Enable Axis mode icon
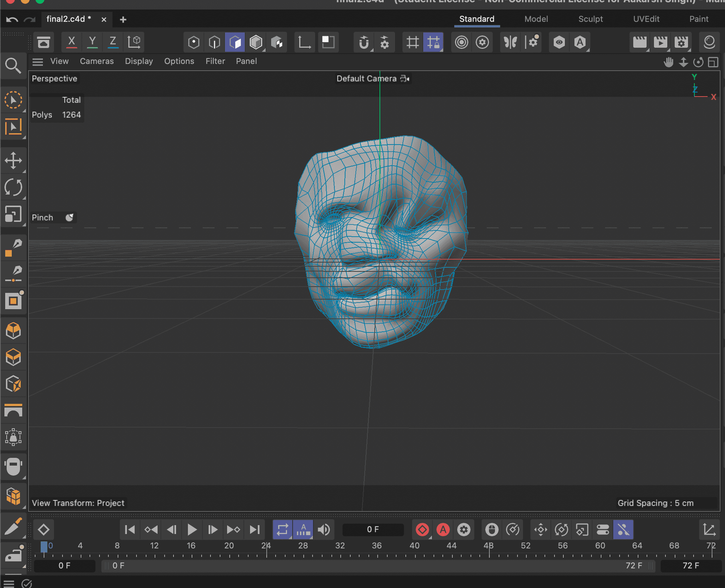Image resolution: width=725 pixels, height=588 pixels. pos(304,42)
